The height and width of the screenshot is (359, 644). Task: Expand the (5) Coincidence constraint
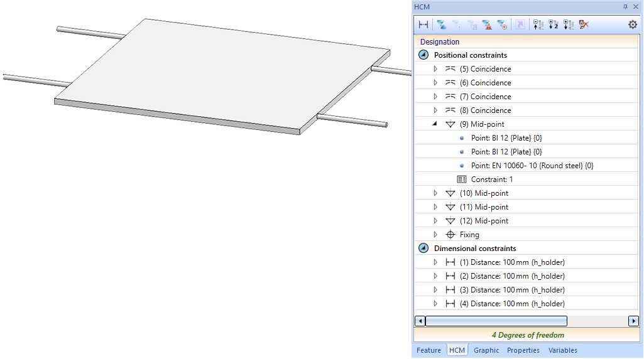coord(435,69)
